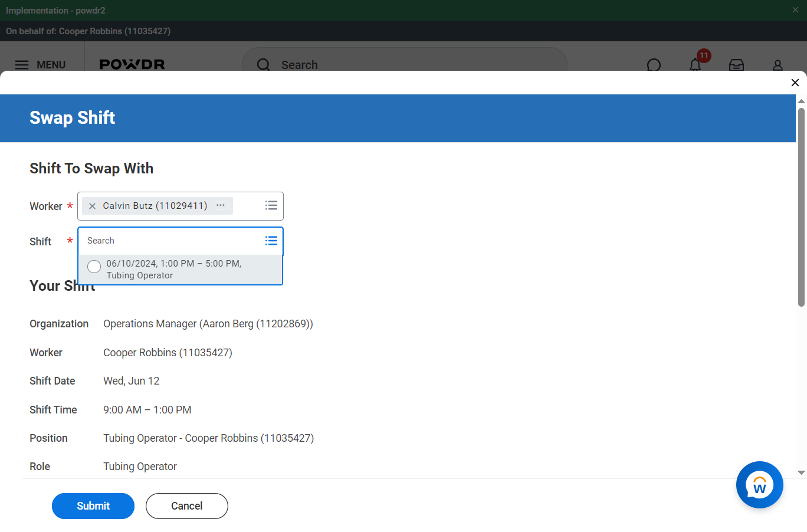807x532 pixels.
Task: Open the hamburger MENU icon
Action: coord(22,65)
